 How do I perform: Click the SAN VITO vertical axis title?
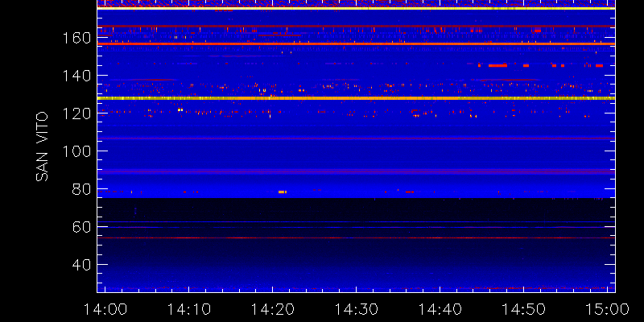point(42,147)
